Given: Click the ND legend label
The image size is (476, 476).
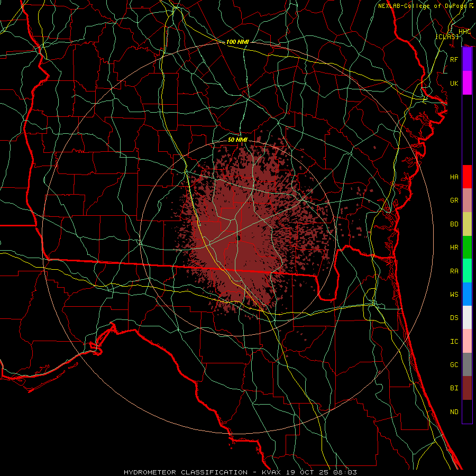Looking at the screenshot, I should tap(454, 412).
